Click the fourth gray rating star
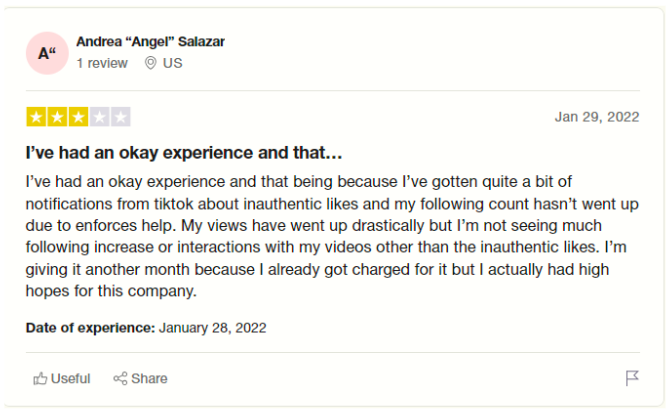Image resolution: width=672 pixels, height=411 pixels. pos(99,117)
